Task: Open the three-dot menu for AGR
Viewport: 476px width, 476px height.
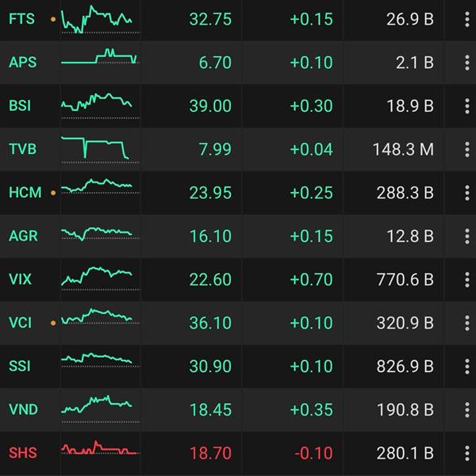Action: 468,236
